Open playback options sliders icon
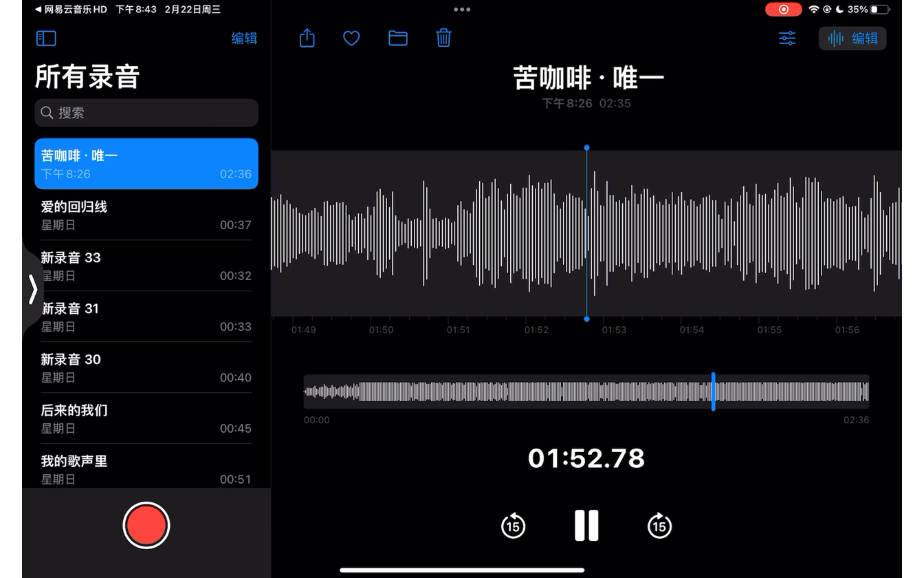This screenshot has height=578, width=924. click(787, 39)
